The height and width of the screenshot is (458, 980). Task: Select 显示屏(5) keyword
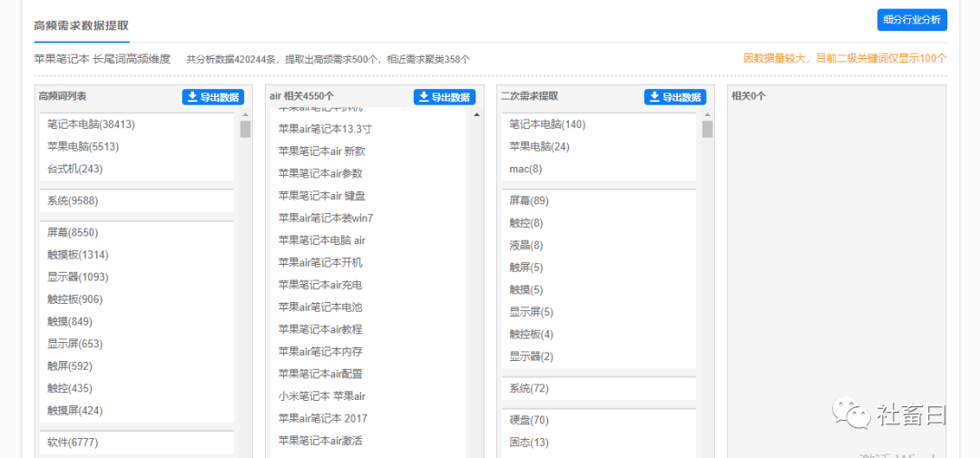531,312
